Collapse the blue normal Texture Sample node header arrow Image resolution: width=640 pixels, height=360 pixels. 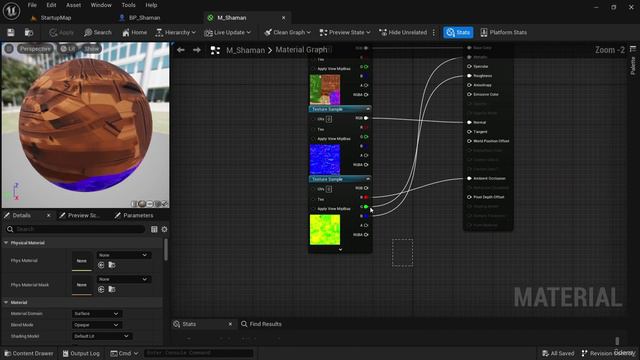tap(368, 109)
